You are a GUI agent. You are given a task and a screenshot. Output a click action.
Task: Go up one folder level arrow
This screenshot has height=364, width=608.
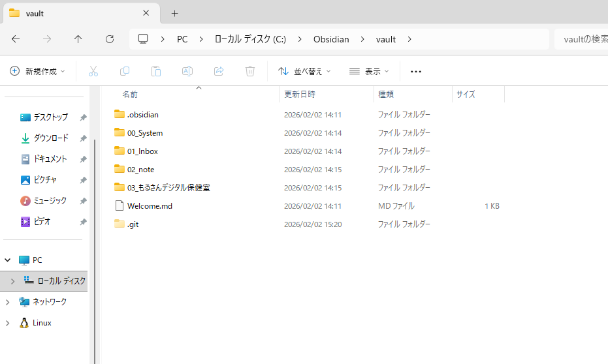[78, 39]
